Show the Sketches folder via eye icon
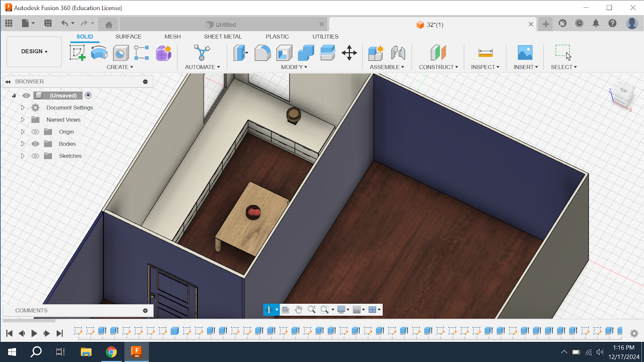The height and width of the screenshot is (362, 644). pyautogui.click(x=35, y=156)
